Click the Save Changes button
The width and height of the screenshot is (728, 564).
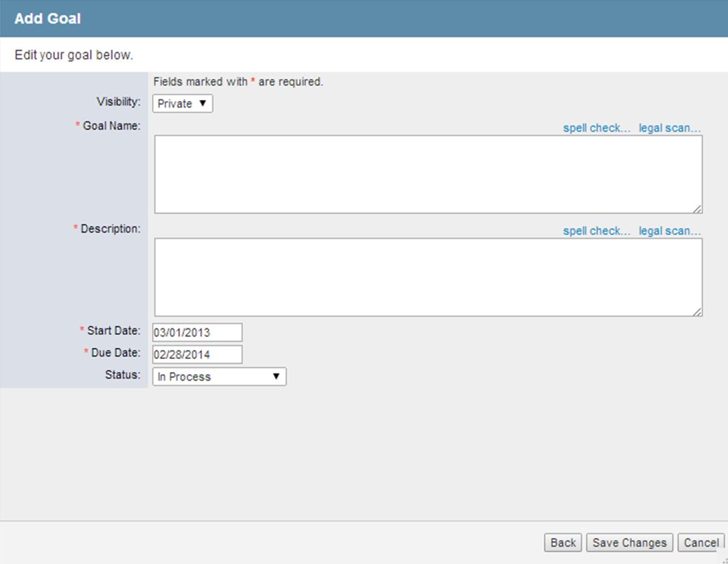(629, 542)
